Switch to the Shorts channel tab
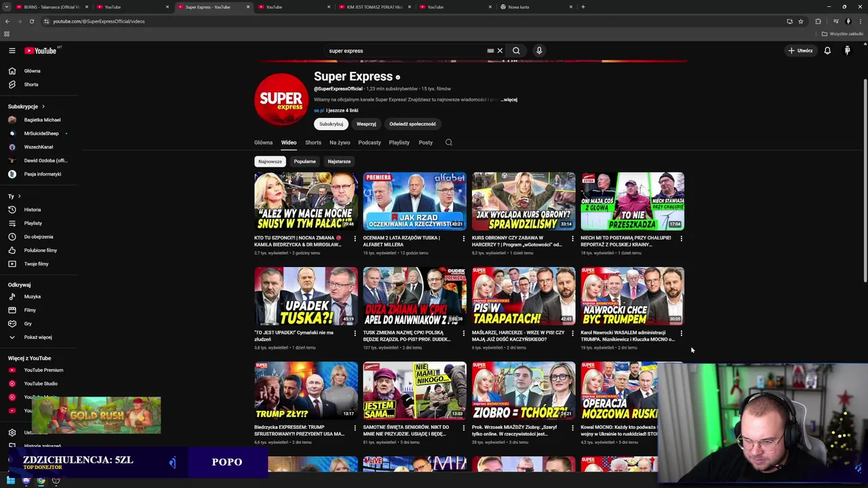The image size is (868, 488). click(x=313, y=142)
